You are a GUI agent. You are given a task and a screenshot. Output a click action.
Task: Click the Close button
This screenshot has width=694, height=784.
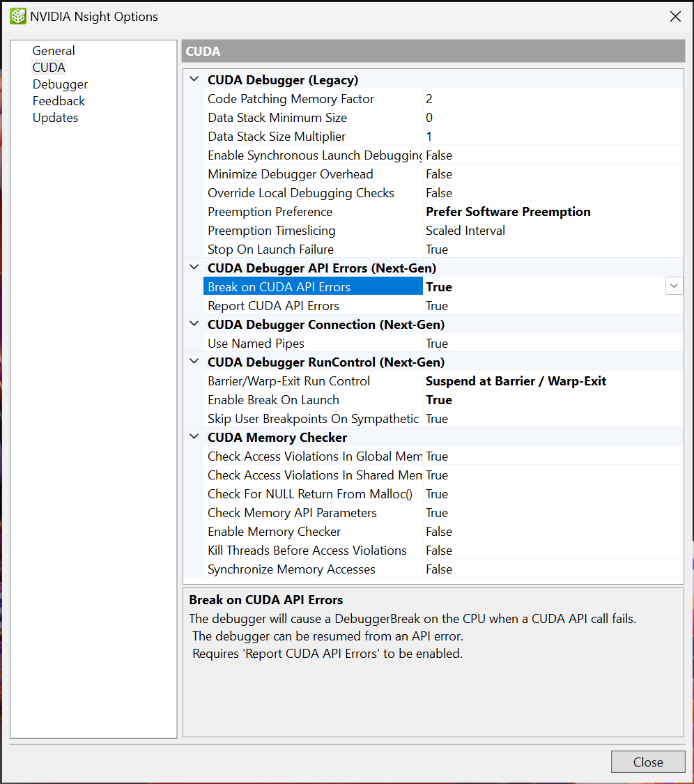pyautogui.click(x=647, y=762)
